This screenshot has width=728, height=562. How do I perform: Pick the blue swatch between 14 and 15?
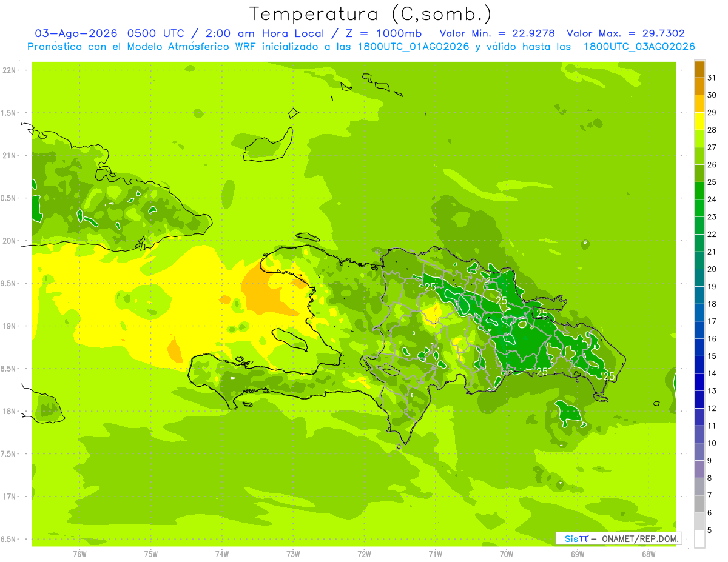699,365
